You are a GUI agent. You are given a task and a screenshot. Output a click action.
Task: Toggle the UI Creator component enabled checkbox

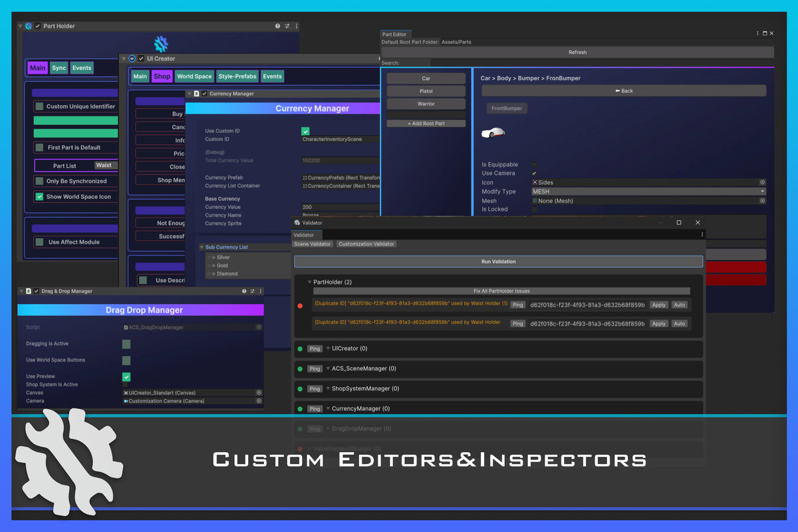point(141,59)
